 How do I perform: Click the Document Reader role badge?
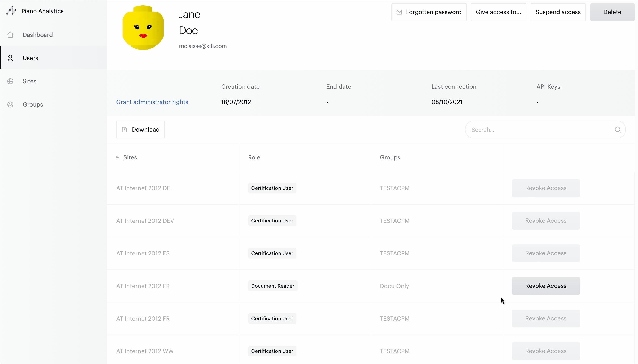coord(273,286)
